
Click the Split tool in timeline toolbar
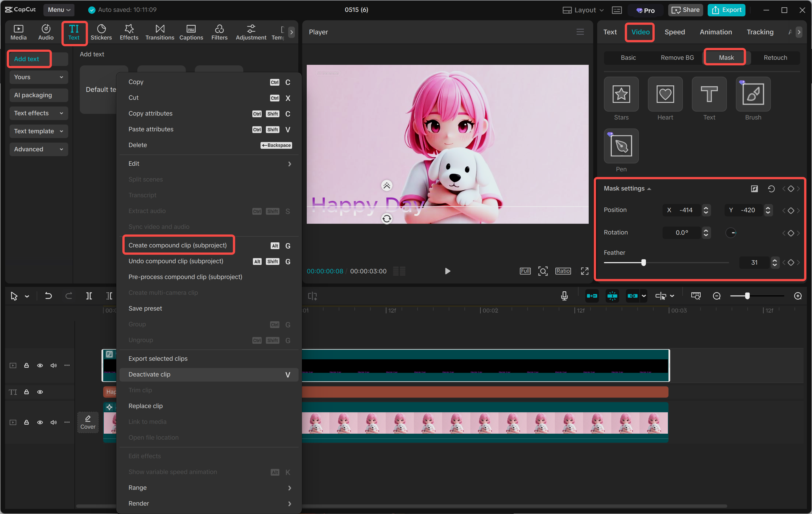tap(89, 296)
